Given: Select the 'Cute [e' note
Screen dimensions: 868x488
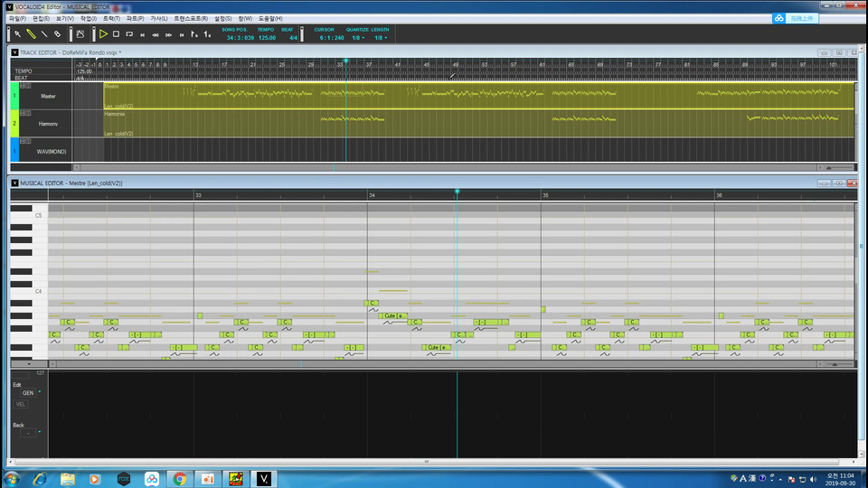Looking at the screenshot, I should pos(436,347).
